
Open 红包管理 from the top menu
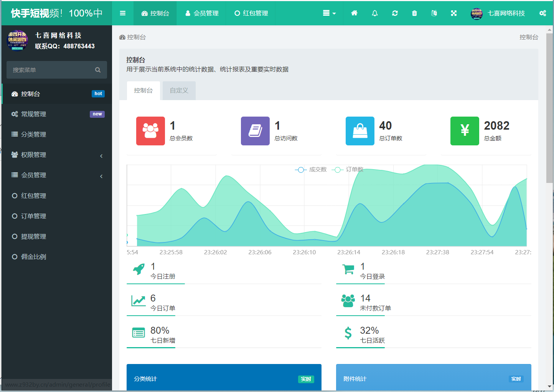coord(251,13)
